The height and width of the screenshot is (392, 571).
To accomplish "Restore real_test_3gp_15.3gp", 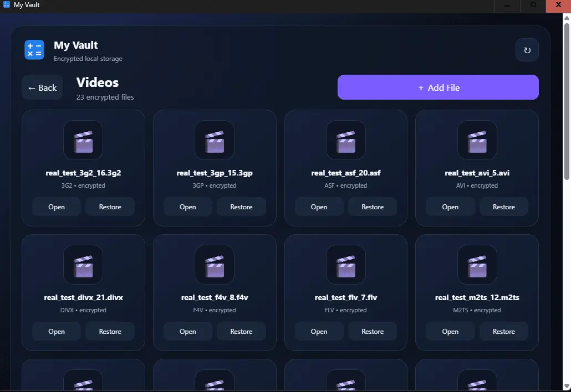I will click(241, 207).
